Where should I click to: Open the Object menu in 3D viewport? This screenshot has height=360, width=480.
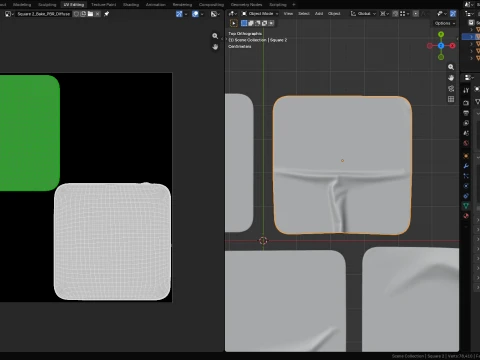334,14
